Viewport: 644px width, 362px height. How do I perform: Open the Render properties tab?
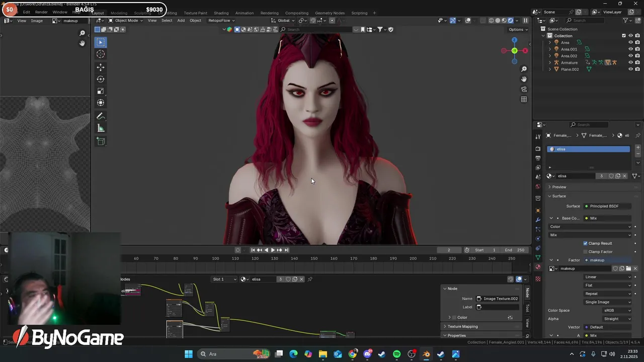pos(538,149)
